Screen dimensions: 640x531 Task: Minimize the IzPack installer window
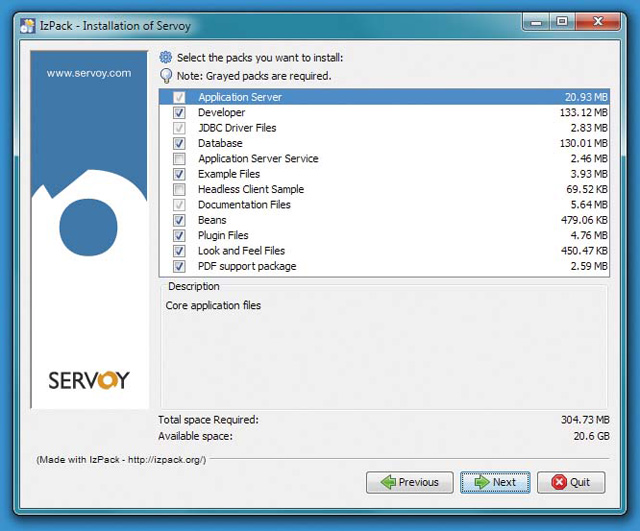click(x=536, y=22)
